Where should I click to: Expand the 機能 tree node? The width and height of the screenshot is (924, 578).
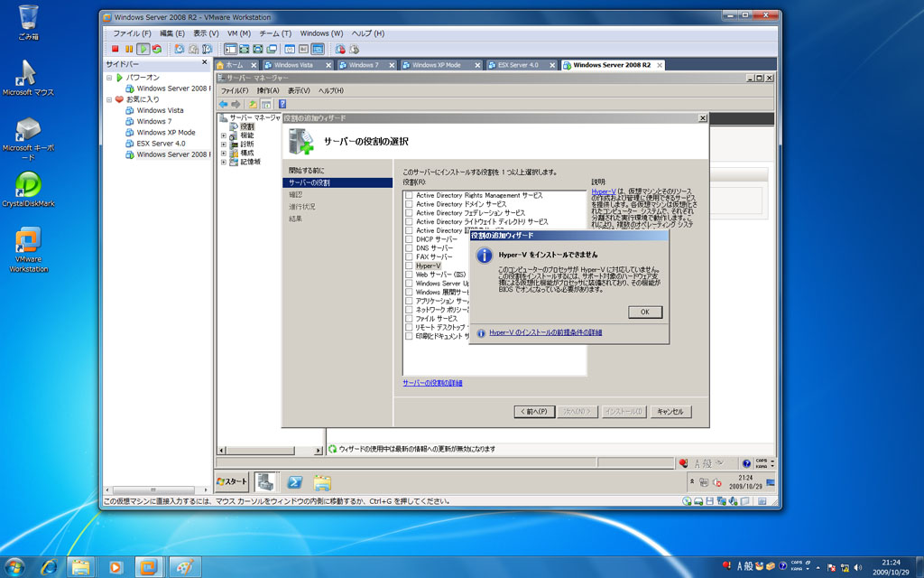(x=224, y=135)
